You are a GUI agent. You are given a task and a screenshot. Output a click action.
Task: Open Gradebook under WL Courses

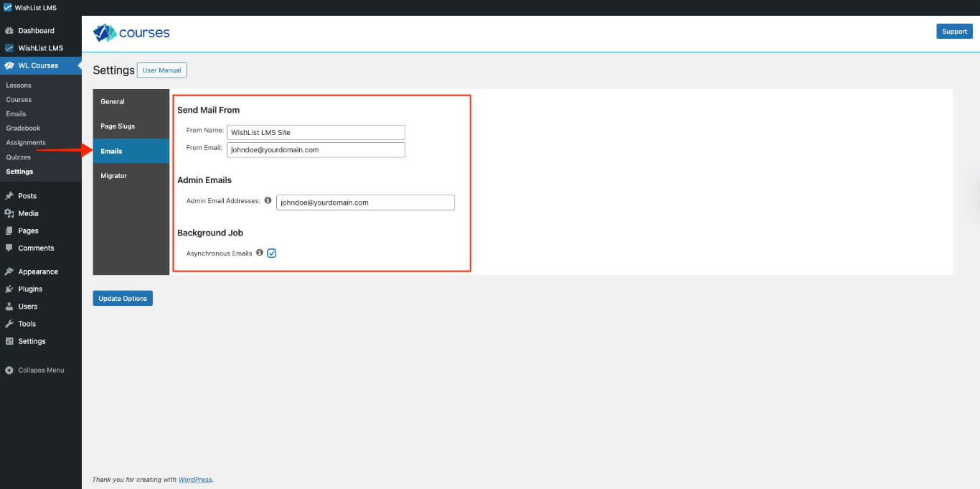[x=24, y=128]
